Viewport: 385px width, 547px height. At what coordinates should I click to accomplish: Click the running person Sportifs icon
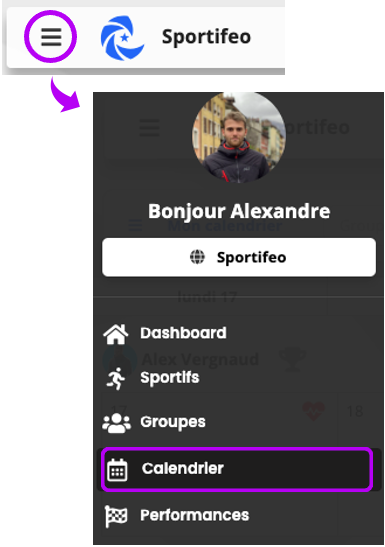click(x=116, y=378)
